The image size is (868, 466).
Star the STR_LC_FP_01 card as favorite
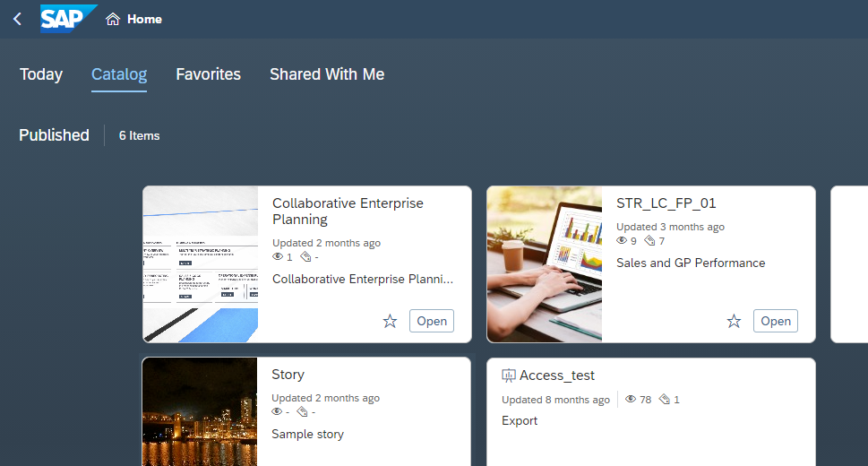[734, 322]
